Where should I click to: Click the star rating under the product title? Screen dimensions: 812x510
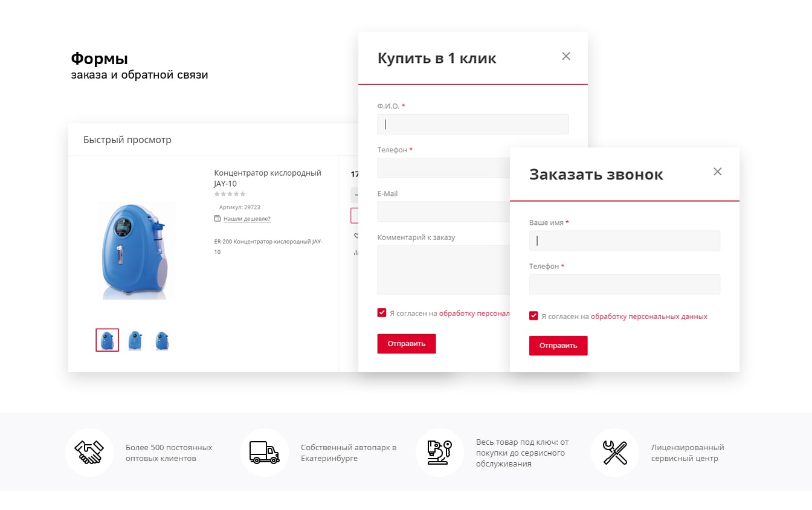click(230, 194)
